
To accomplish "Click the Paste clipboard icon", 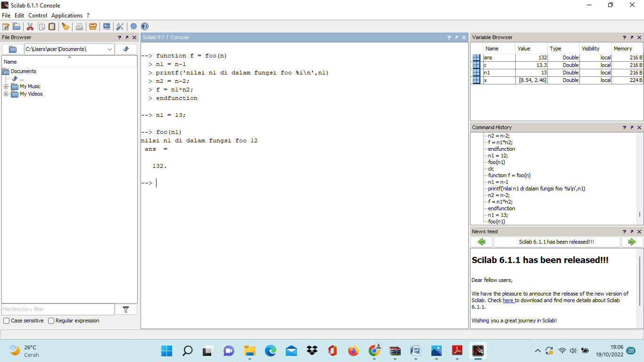I will tap(52, 26).
